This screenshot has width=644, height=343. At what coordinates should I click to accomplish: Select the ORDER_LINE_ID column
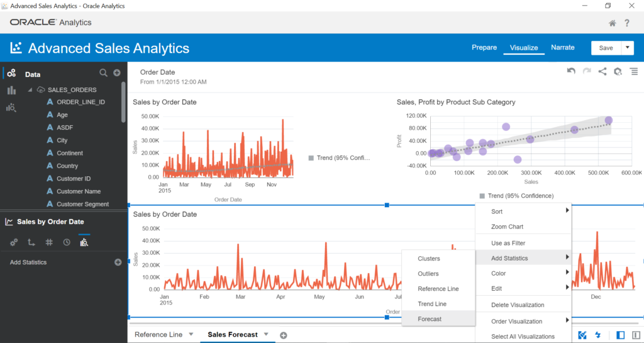(x=81, y=102)
